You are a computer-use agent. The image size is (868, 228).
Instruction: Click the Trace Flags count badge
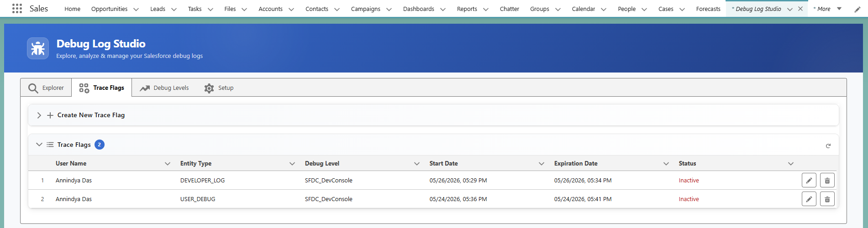click(x=100, y=145)
